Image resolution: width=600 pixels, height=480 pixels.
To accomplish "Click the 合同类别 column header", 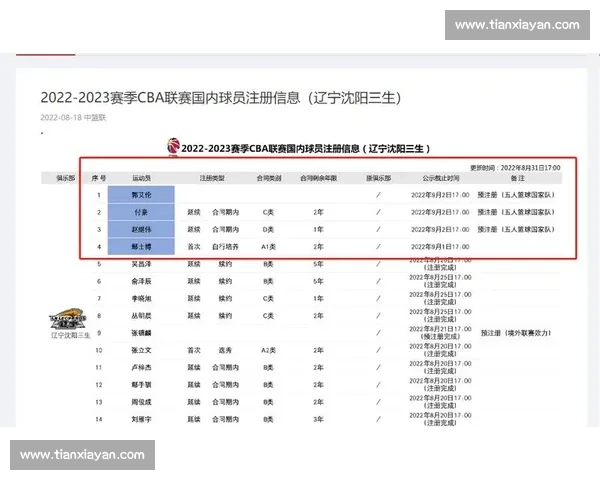I will pyautogui.click(x=269, y=178).
